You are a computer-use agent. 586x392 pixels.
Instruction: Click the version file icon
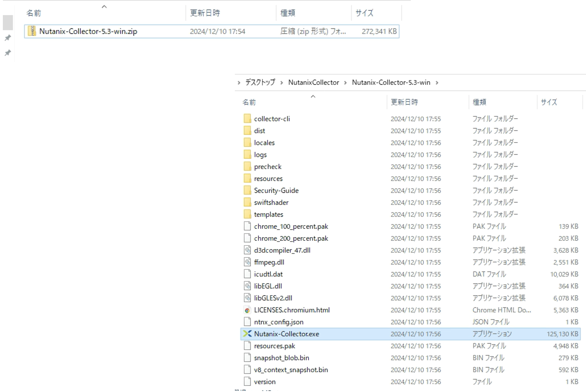[247, 382]
